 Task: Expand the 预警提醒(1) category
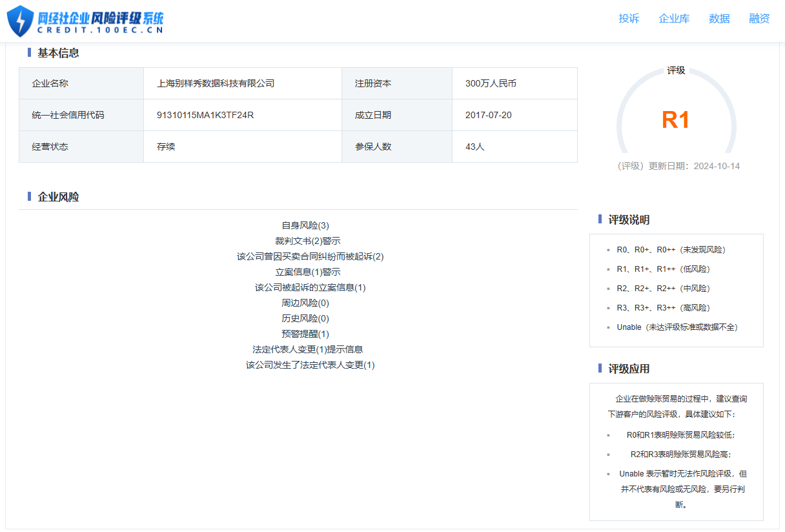click(x=305, y=334)
